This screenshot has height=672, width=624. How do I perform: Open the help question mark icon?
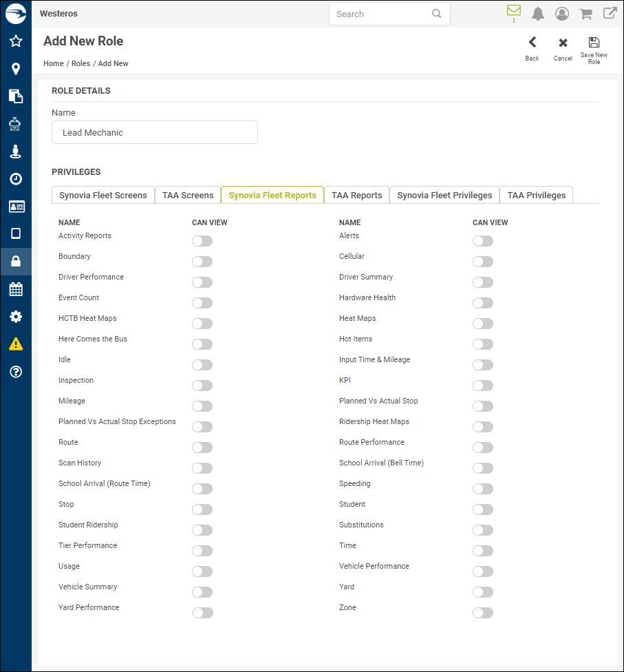click(16, 372)
